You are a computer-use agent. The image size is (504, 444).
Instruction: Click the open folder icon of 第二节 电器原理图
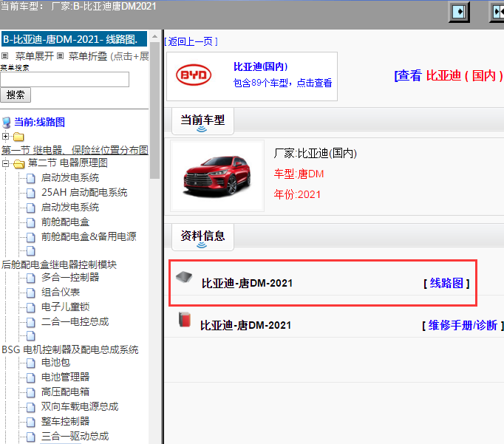coord(19,164)
